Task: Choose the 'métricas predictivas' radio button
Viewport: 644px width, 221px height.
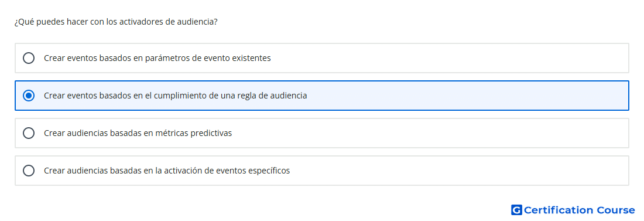Action: point(29,133)
